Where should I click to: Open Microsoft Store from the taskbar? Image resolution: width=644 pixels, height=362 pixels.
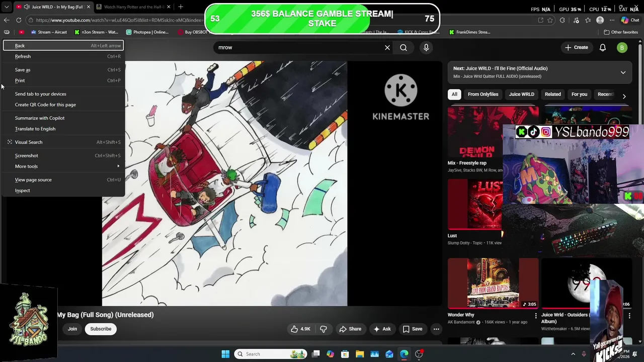click(345, 354)
